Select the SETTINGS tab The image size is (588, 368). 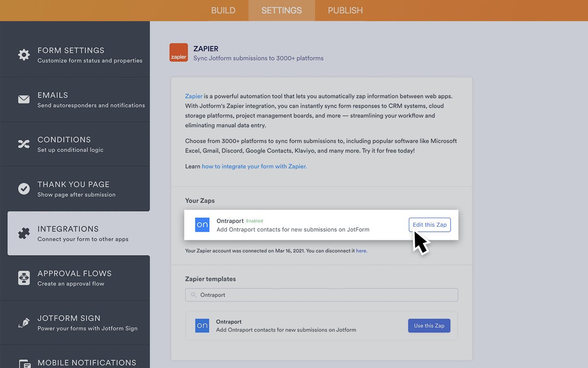pyautogui.click(x=281, y=10)
